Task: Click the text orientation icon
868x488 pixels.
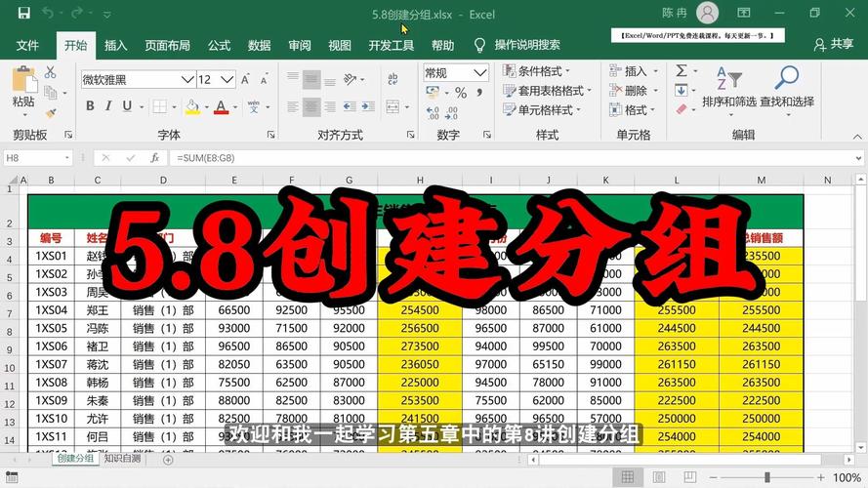Action: [x=350, y=80]
